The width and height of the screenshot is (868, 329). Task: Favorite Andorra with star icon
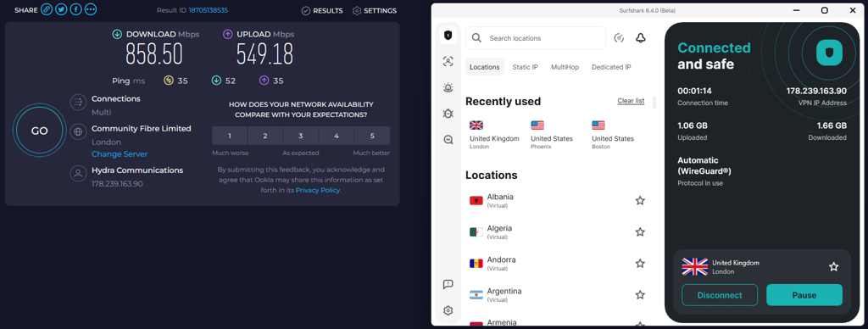640,264
